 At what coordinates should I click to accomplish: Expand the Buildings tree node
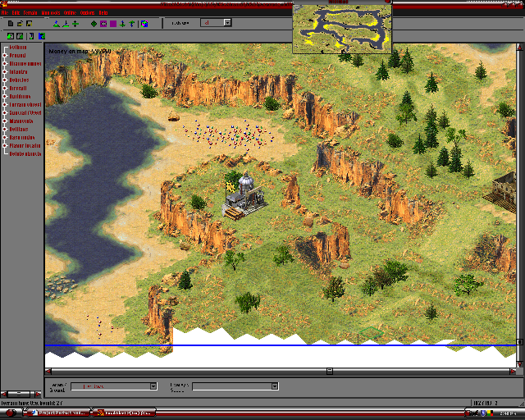5,97
